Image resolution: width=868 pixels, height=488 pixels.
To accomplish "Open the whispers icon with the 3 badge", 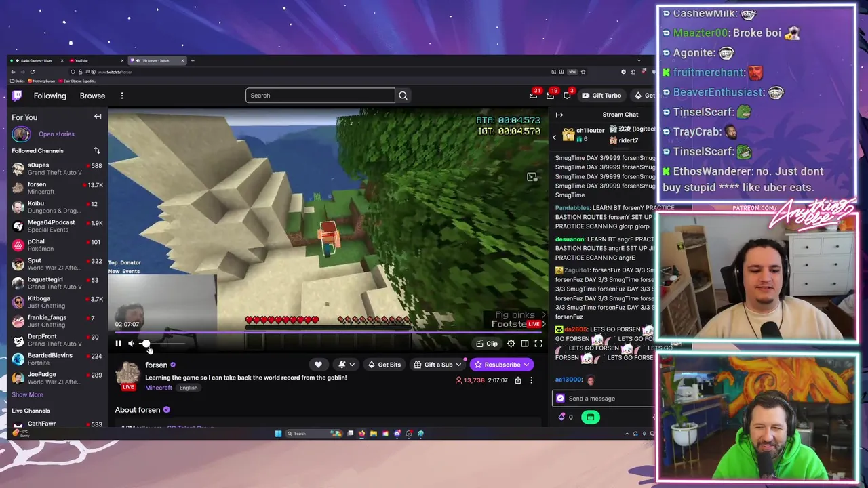I will 568,95.
